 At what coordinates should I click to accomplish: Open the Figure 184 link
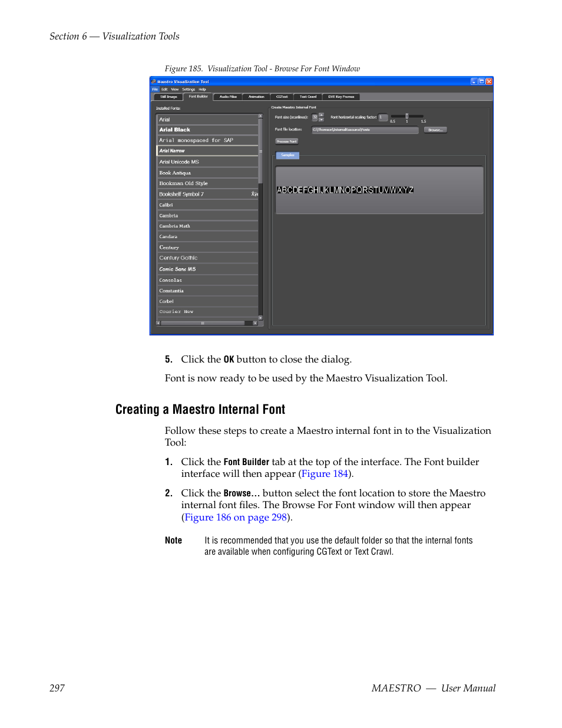click(x=325, y=474)
